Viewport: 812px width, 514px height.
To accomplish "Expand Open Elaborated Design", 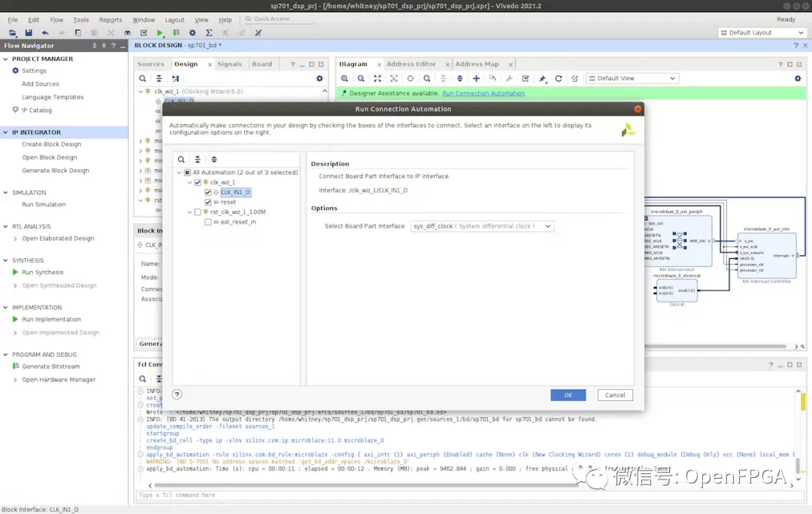I will (15, 239).
